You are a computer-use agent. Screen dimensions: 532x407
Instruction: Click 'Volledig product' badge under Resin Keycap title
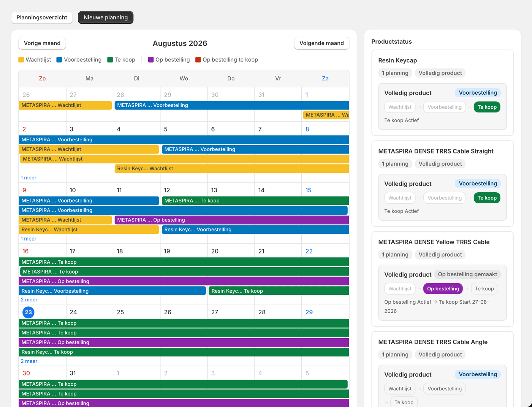pos(440,73)
